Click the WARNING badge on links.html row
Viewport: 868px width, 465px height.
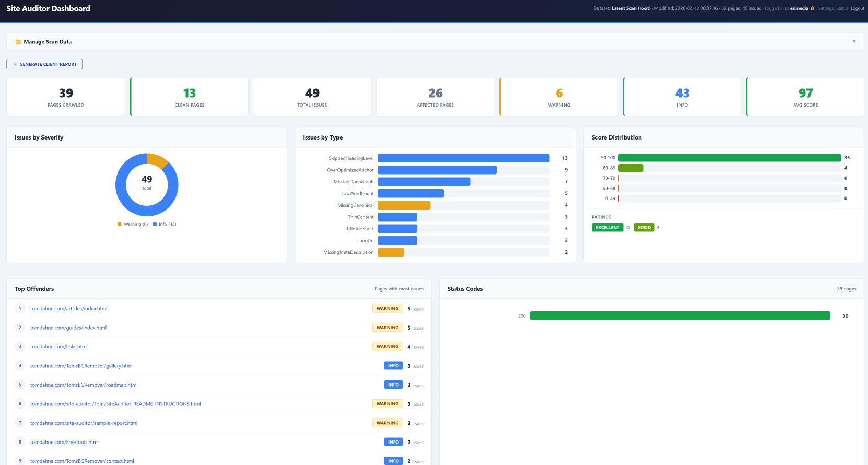click(x=387, y=347)
